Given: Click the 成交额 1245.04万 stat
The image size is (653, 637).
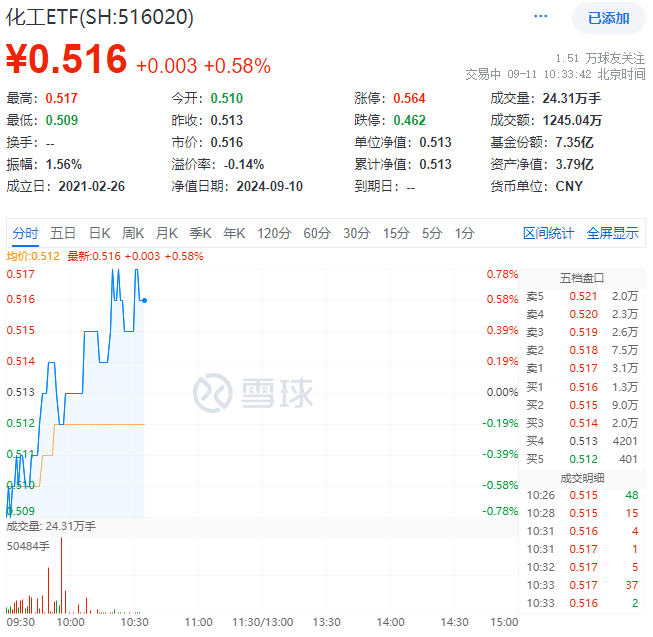Looking at the screenshot, I should pos(546,120).
